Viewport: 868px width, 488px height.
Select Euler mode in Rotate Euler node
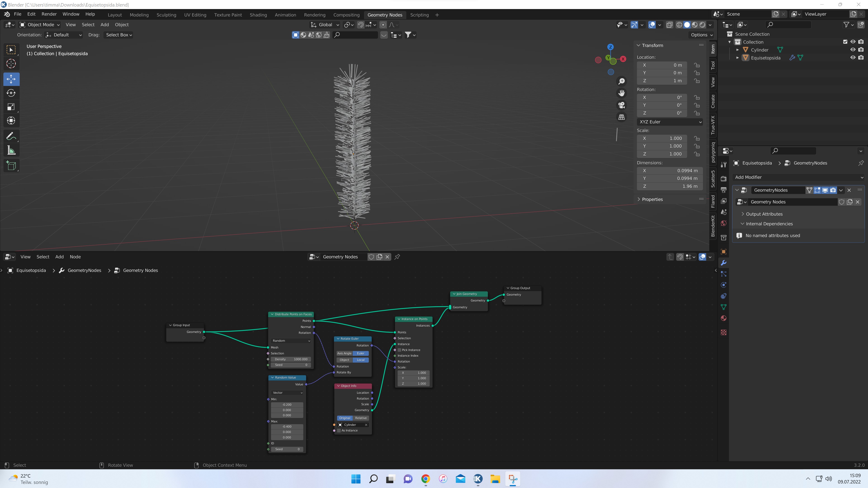pyautogui.click(x=361, y=353)
